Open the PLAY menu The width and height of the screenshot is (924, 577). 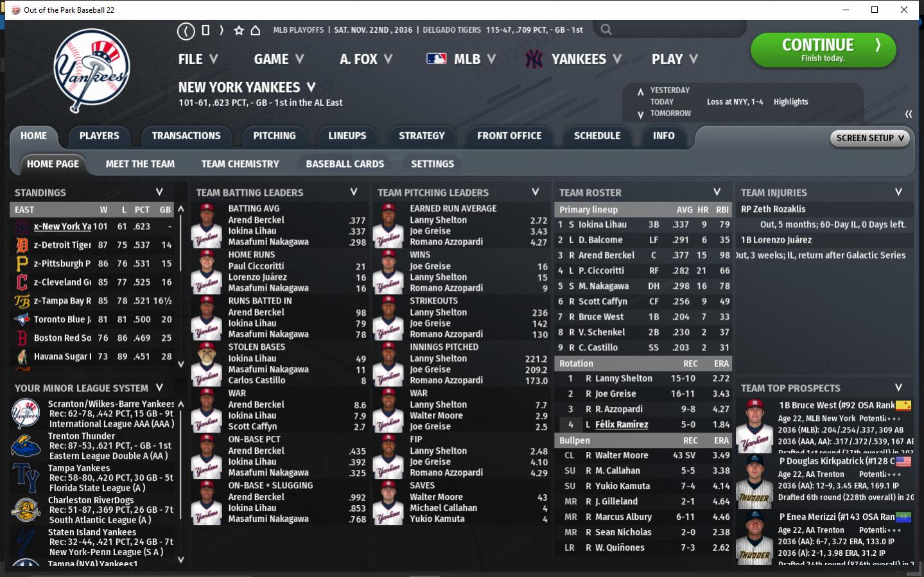pos(675,59)
